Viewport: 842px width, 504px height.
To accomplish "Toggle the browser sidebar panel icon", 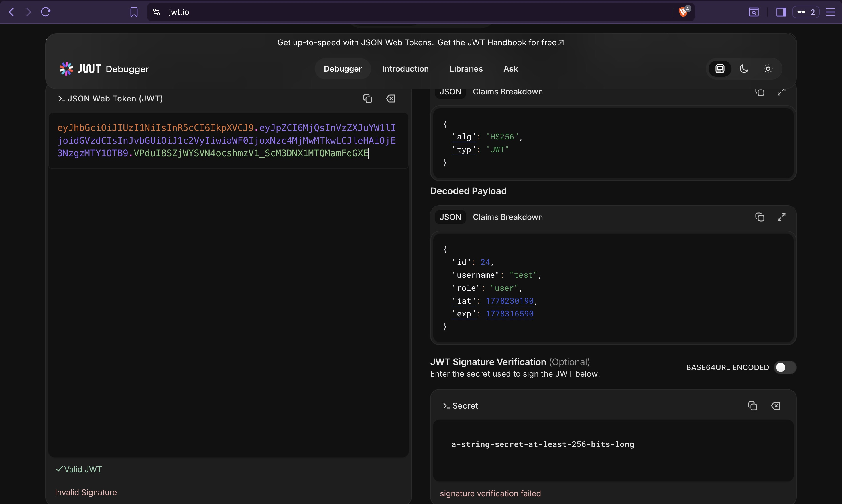I will [x=781, y=12].
